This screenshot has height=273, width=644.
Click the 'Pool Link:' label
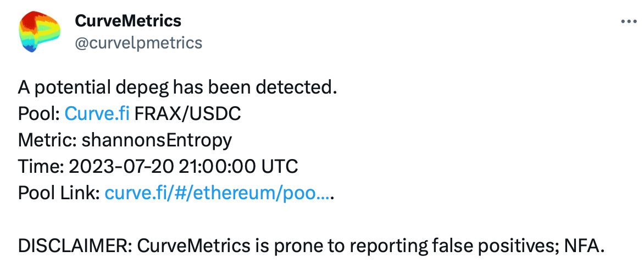coord(59,193)
